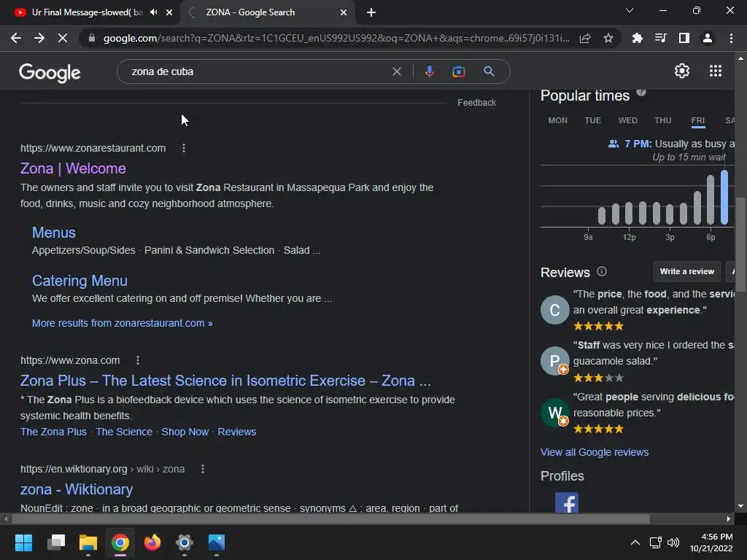Open the Shop Now sitelink
747x560 pixels.
[185, 432]
